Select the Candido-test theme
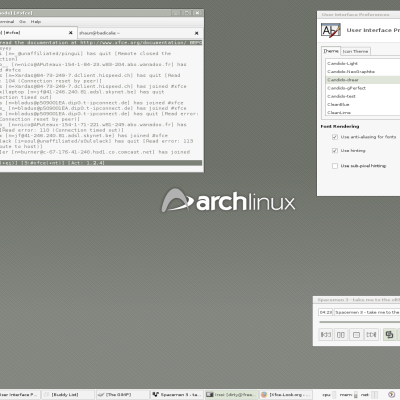 pos(363,96)
